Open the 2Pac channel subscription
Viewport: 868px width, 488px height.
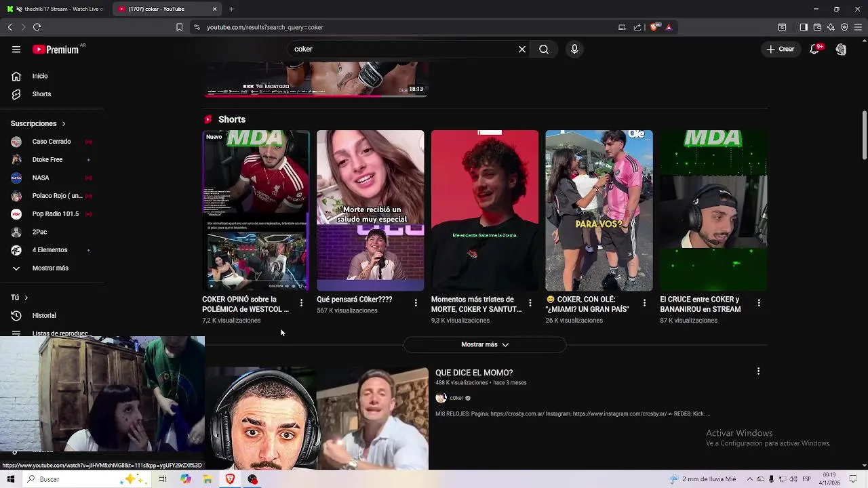52,232
